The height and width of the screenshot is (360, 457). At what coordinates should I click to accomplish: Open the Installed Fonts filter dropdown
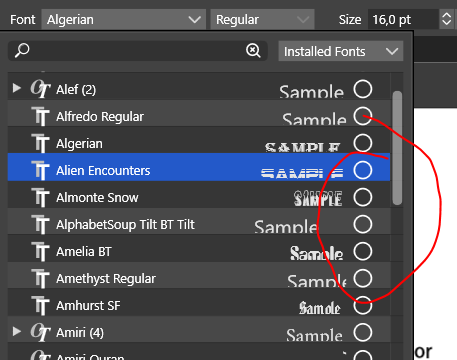click(341, 51)
